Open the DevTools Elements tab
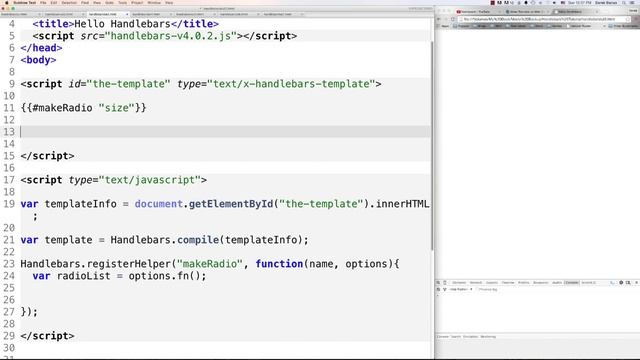The image size is (640, 360). [x=459, y=282]
